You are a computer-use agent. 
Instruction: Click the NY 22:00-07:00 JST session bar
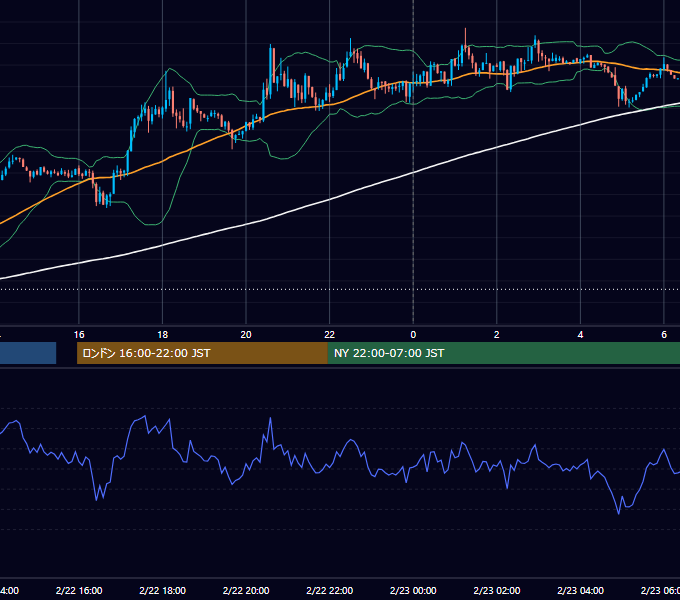[x=503, y=353]
